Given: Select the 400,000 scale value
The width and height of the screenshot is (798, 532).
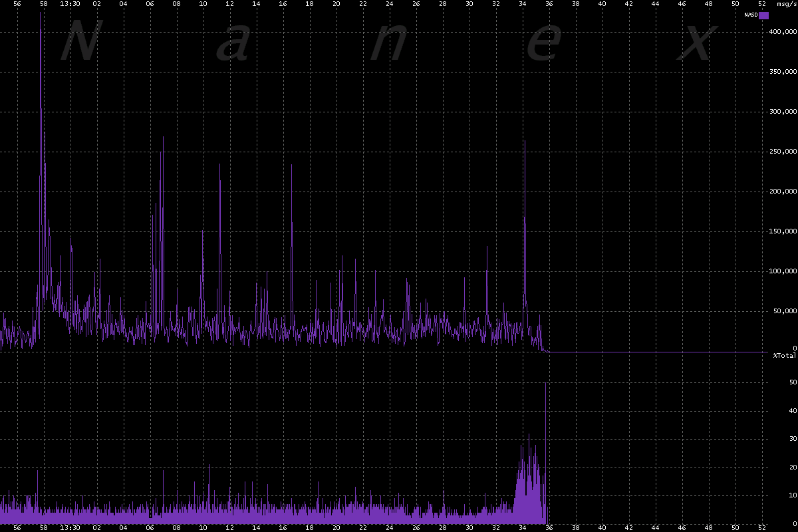Looking at the screenshot, I should tap(783, 31).
